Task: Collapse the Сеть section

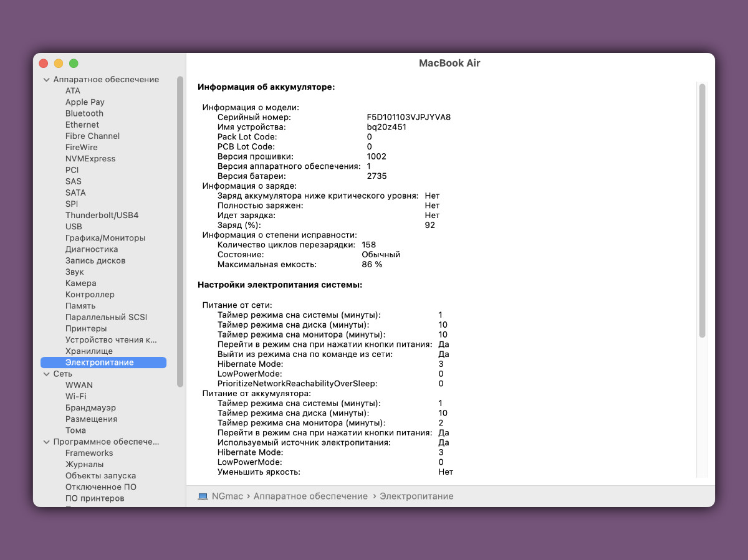Action: pos(47,374)
